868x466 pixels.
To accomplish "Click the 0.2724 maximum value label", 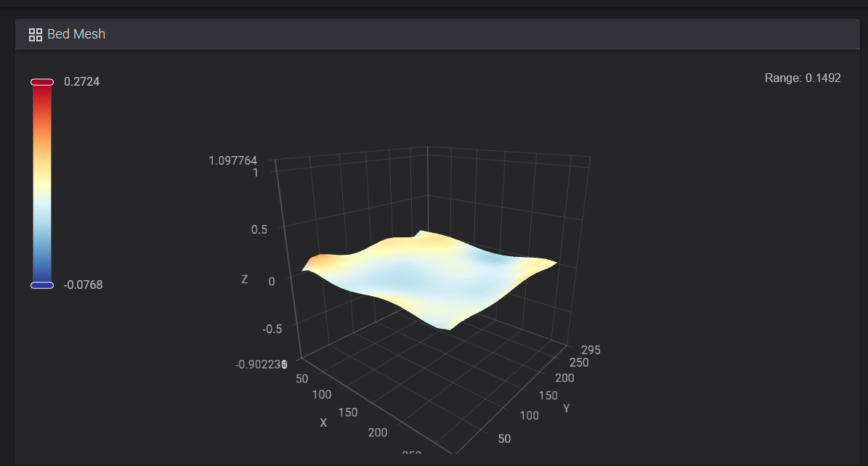I will 82,82.
